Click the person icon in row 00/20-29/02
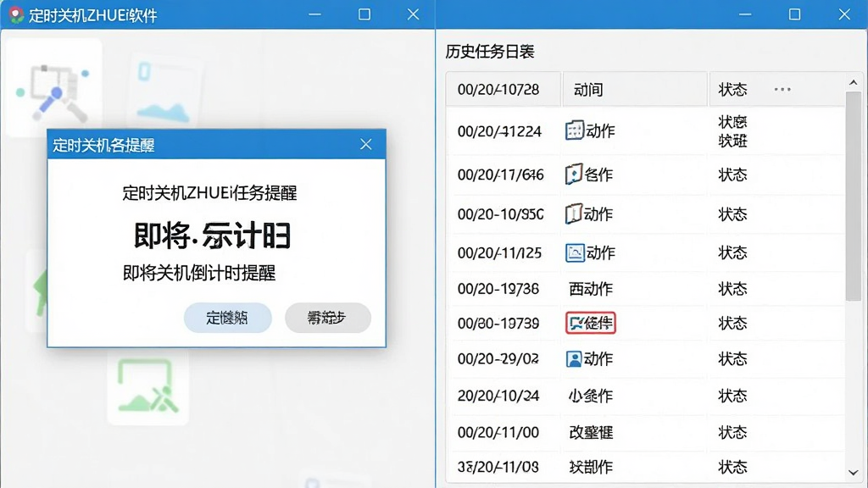The width and height of the screenshot is (868, 488). [574, 358]
